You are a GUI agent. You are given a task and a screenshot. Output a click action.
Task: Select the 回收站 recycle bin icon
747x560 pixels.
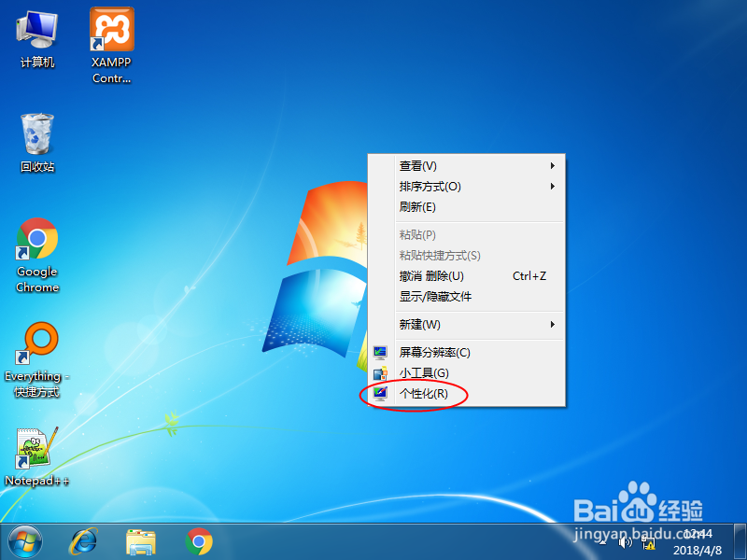pyautogui.click(x=37, y=143)
